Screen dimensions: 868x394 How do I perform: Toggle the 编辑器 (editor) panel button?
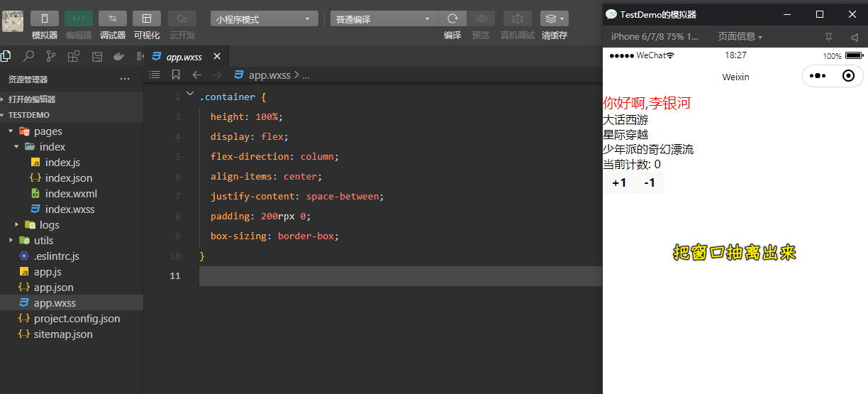[x=79, y=18]
